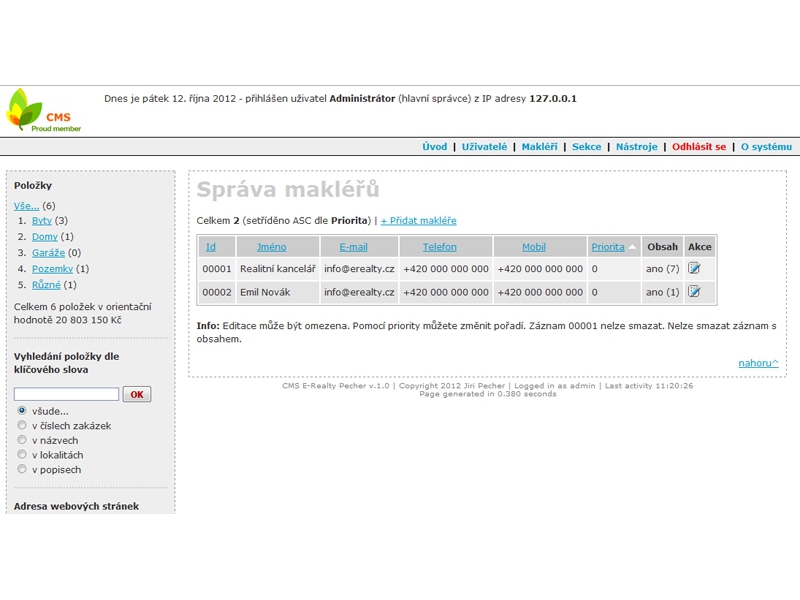Viewport: 800px width, 600px height.
Task: Click '+ Přidat makléře' link
Action: 418,220
